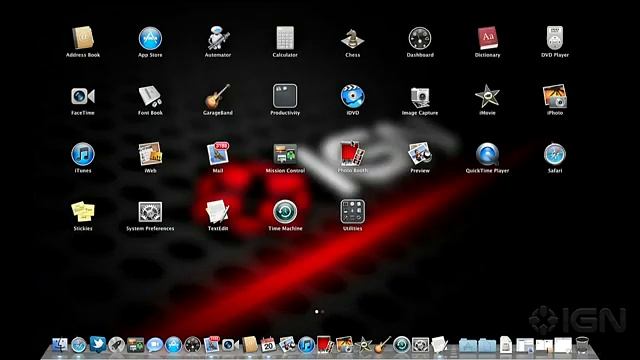The width and height of the screenshot is (640, 360).
Task: Open Safari compass icon in the Dock
Action: click(78, 345)
